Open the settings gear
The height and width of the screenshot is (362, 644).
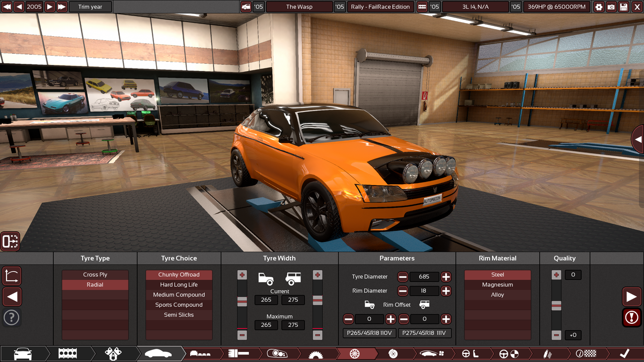tap(599, 7)
